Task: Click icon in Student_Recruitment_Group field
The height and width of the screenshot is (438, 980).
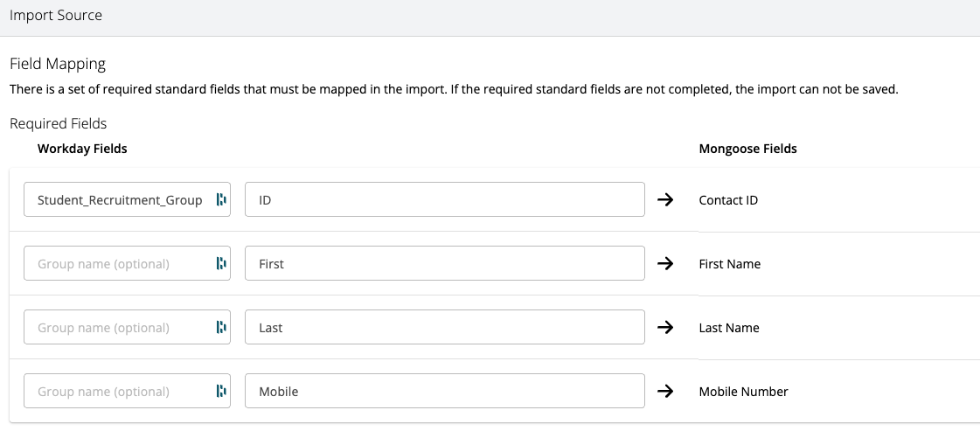Action: click(220, 200)
